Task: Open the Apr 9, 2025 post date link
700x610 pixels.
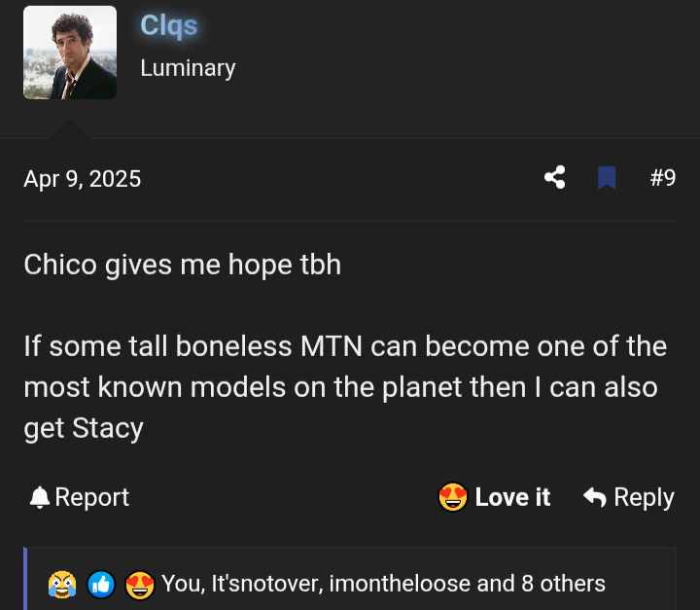Action: click(83, 179)
